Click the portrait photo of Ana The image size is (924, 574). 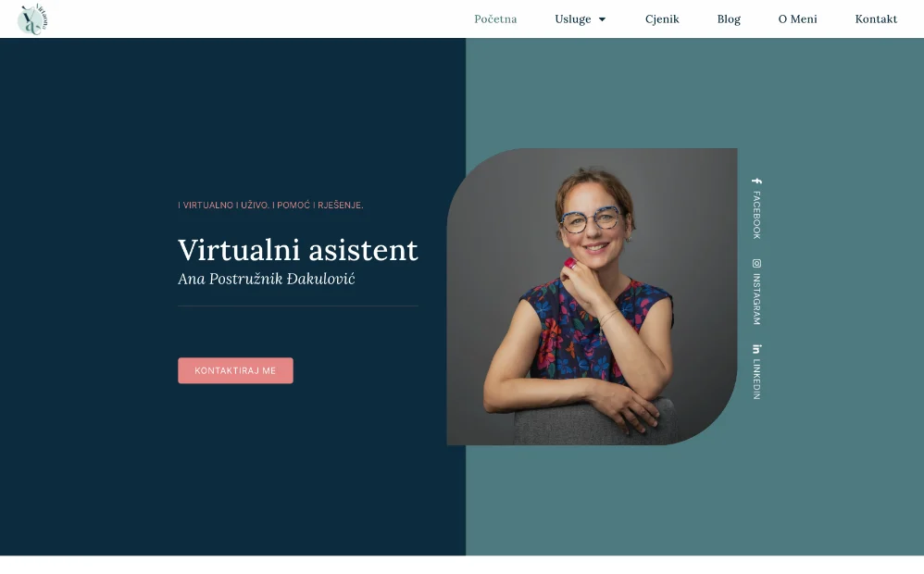(592, 296)
